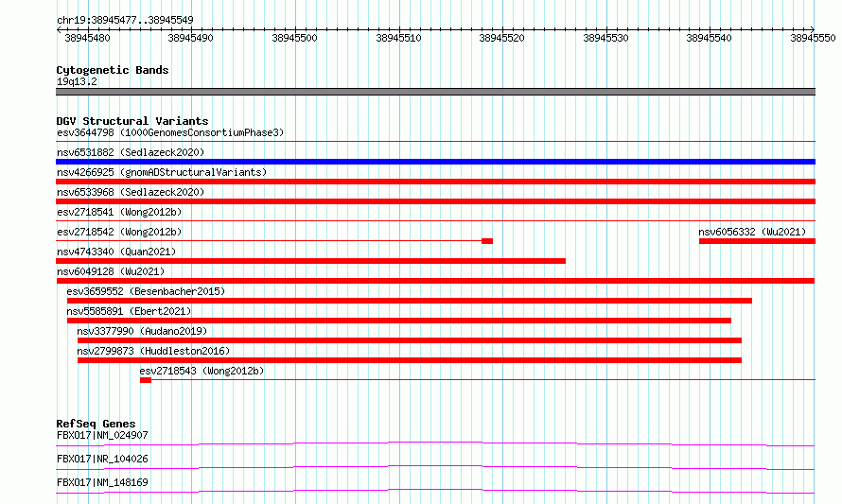
Task: Click variant label esv2718542 (Wong2012b)
Action: (x=119, y=232)
